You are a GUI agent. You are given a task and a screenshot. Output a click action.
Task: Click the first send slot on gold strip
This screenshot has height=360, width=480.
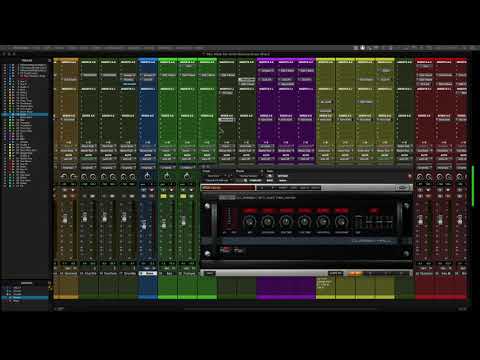pos(68,120)
